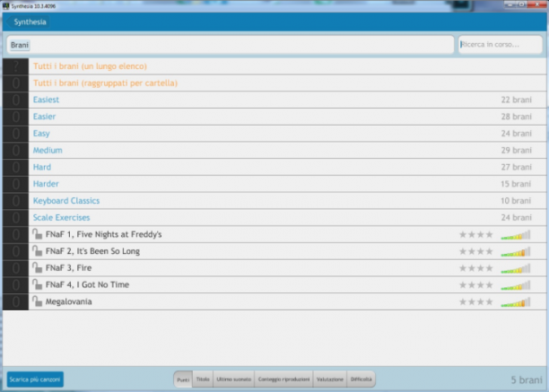Set star rating for FNaF 2 row

[x=476, y=251]
